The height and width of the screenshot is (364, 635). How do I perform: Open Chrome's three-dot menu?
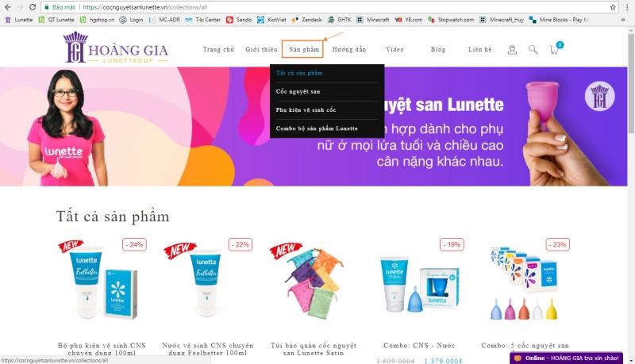(x=627, y=7)
